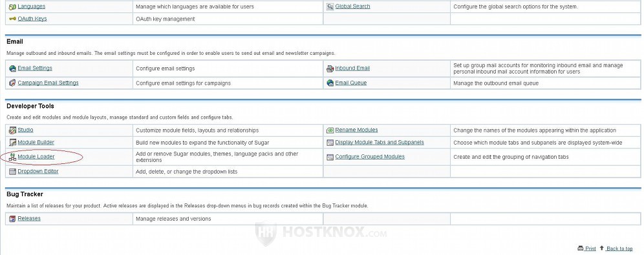Open the Languages link

point(31,6)
